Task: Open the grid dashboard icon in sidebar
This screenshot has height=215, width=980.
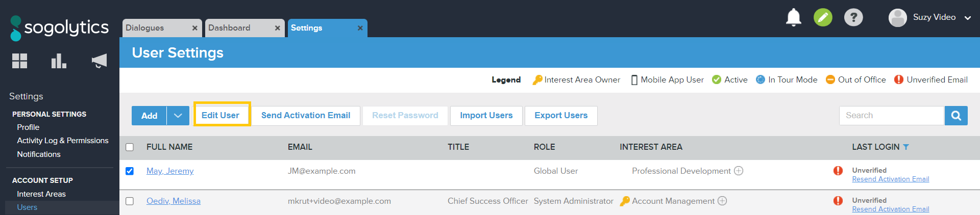Action: [x=20, y=61]
